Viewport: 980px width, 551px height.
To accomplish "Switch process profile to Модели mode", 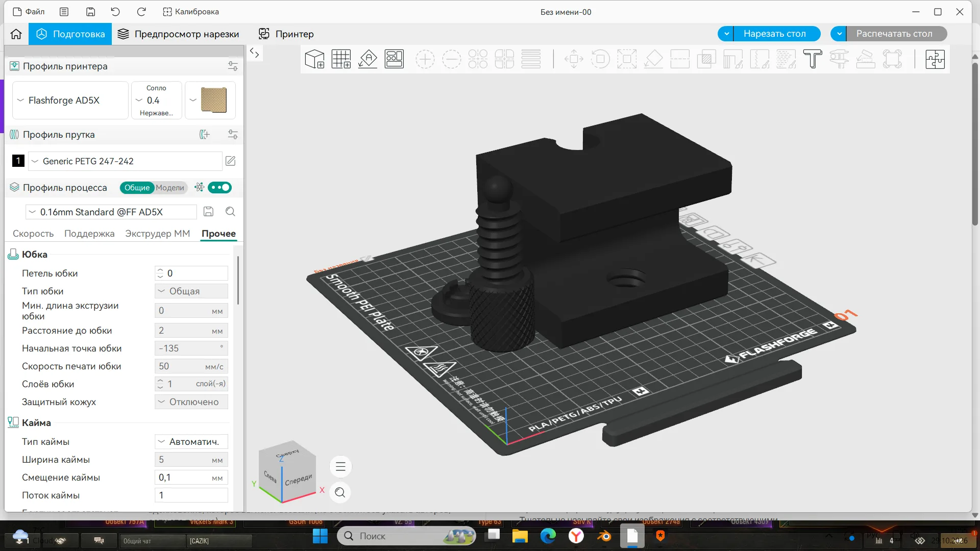I will (x=169, y=188).
